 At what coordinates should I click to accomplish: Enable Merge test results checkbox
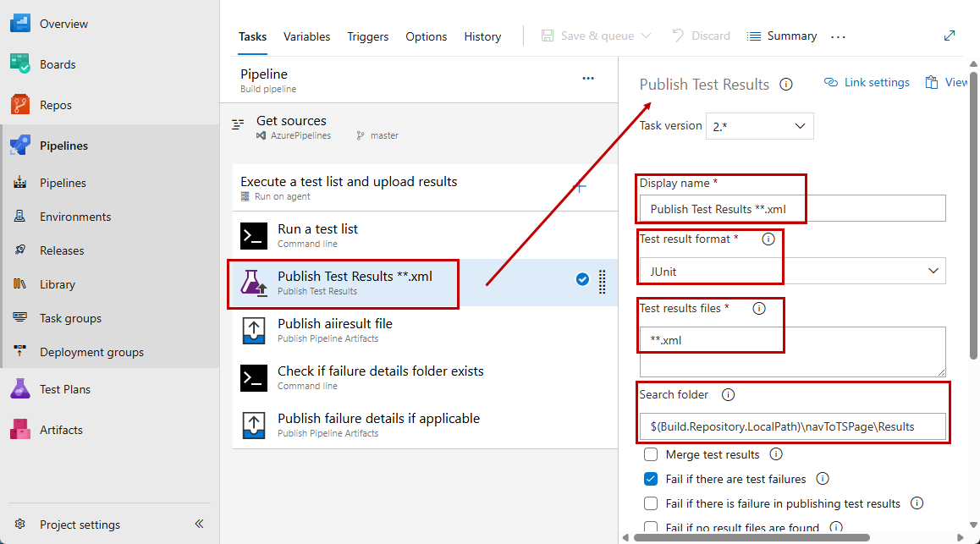pos(651,454)
